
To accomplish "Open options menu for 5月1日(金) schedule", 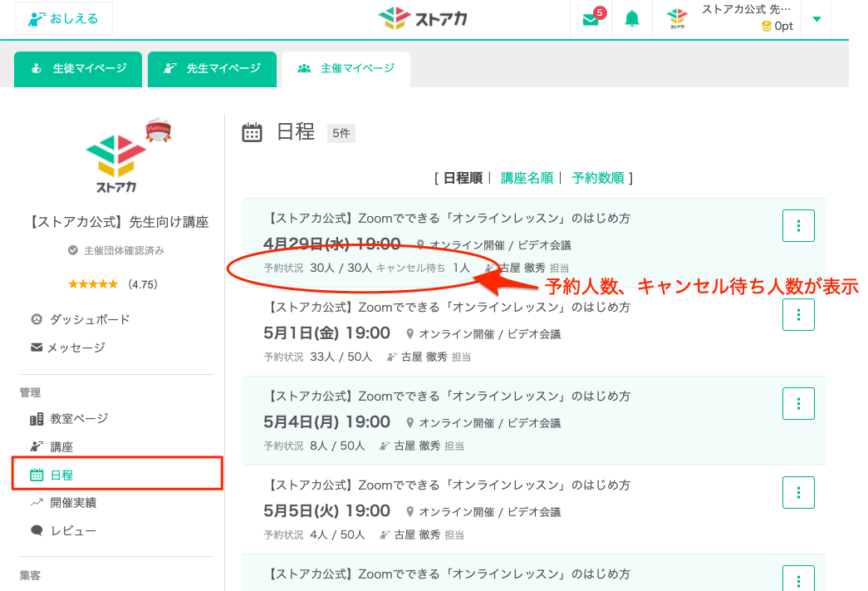I will (x=798, y=314).
